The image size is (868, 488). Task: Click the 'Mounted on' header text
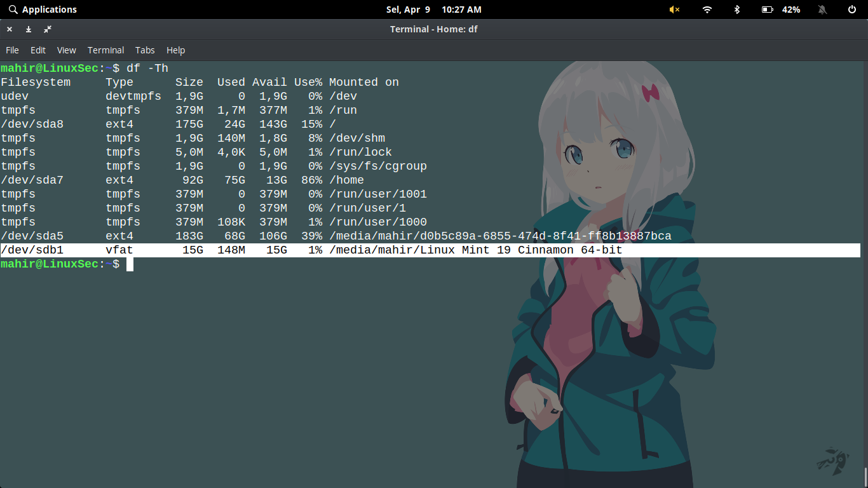364,82
